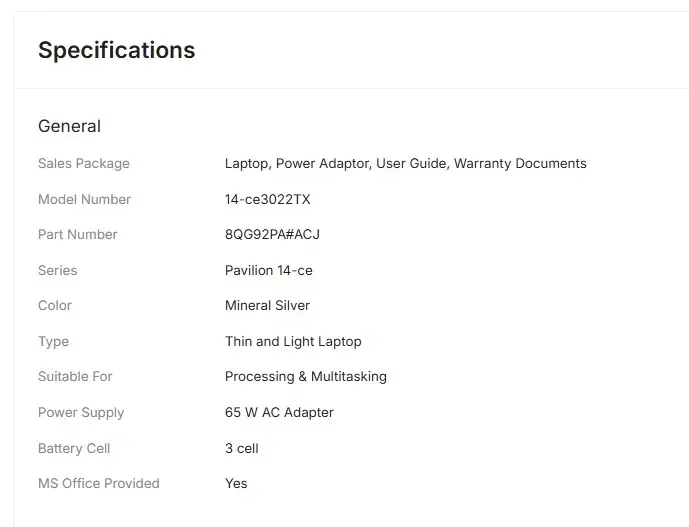Select the 3 cell battery value
Viewport: 689px width, 527px height.
241,448
